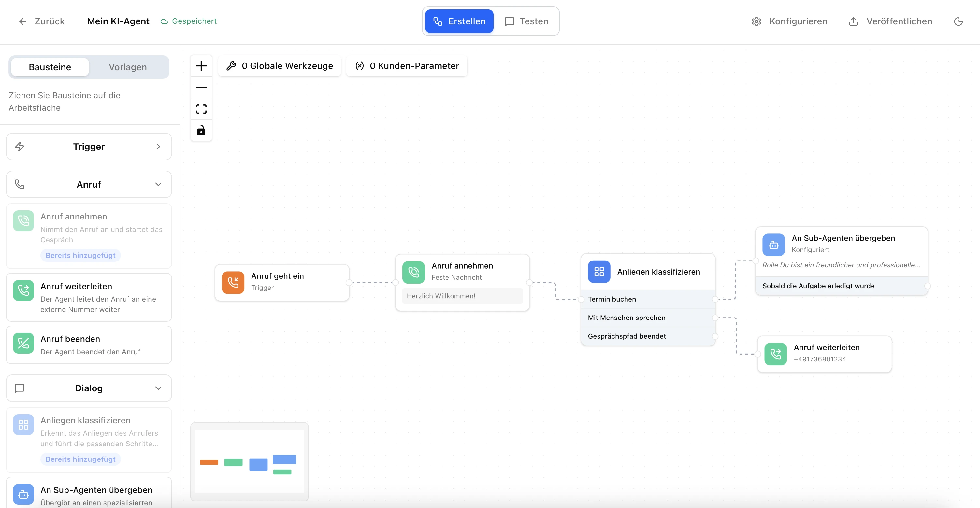This screenshot has width=980, height=508.
Task: Toggle the canvas lock icon
Action: [201, 131]
